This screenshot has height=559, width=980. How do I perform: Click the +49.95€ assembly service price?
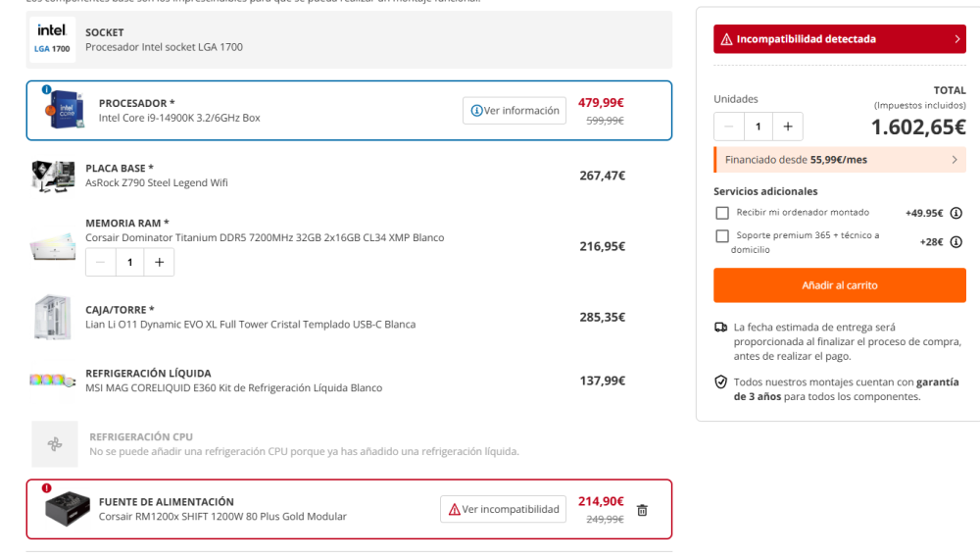click(924, 213)
